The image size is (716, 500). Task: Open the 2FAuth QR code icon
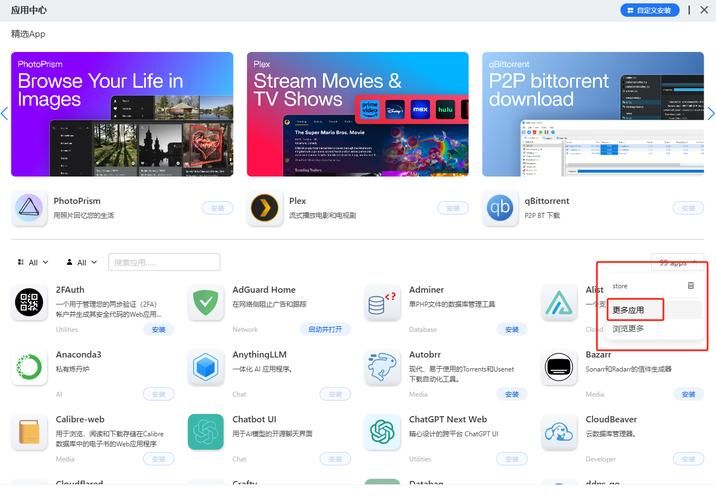point(29,303)
